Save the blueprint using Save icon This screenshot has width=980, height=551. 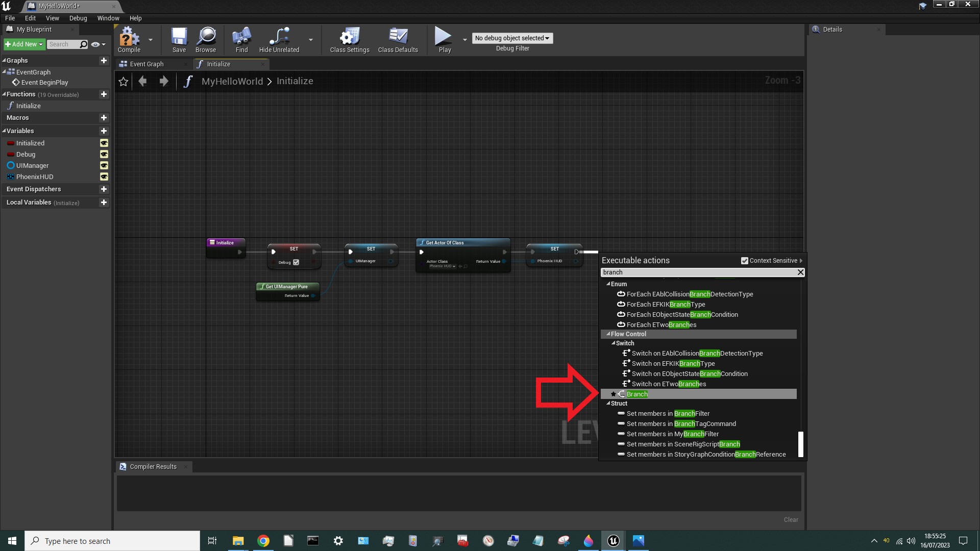(x=179, y=40)
